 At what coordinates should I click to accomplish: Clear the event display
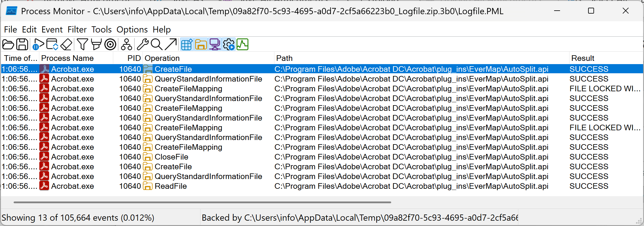point(66,44)
